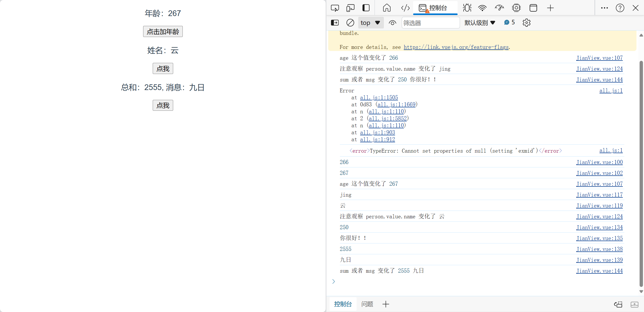Viewport: 644px width, 312px height.
Task: Open all.js:1 link beside TypeError message
Action: (x=611, y=150)
